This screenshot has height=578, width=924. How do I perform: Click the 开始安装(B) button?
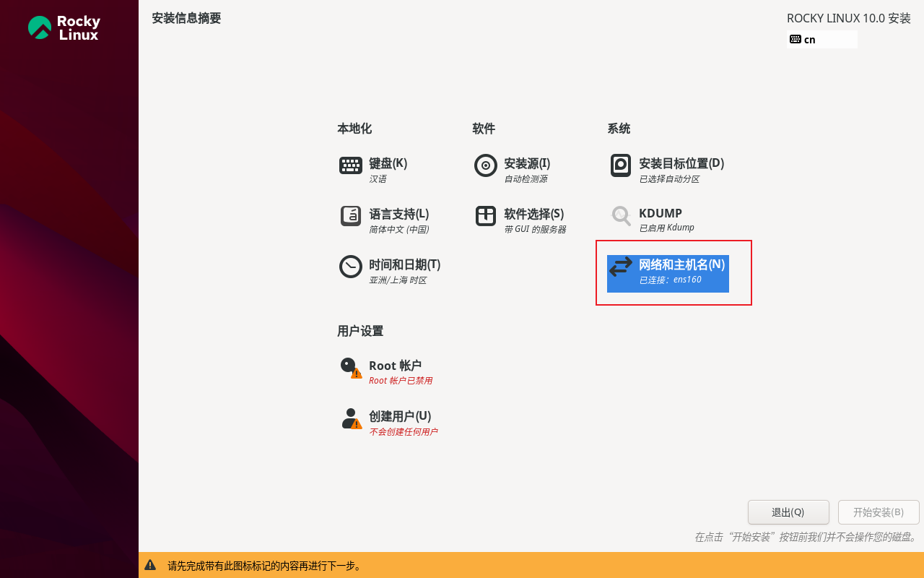(x=879, y=512)
